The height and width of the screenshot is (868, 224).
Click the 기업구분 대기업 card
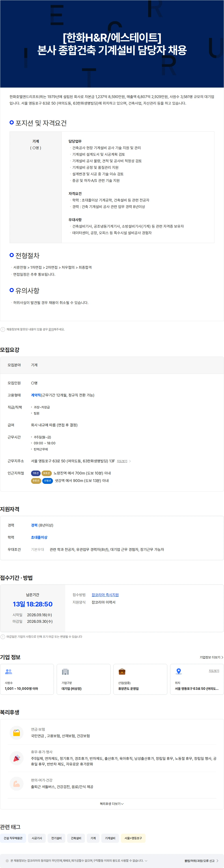[84, 679]
